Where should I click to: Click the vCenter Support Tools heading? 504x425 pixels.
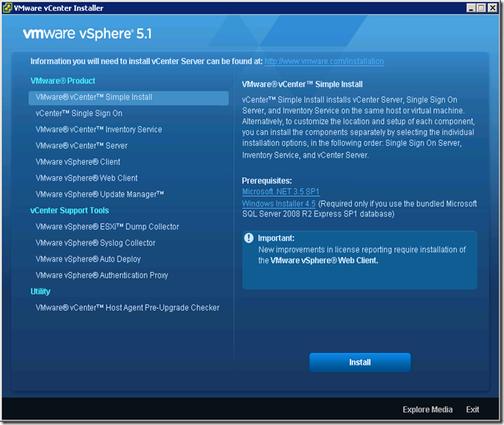(x=70, y=211)
